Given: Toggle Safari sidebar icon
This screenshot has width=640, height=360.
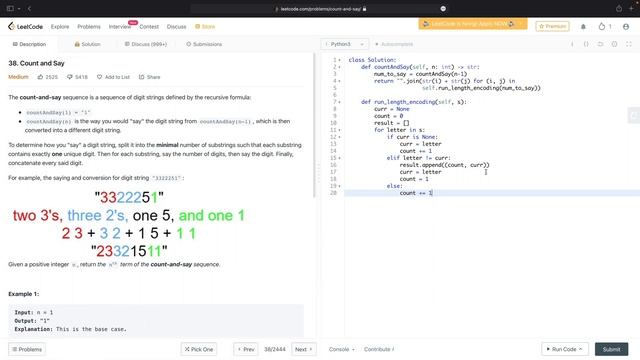Looking at the screenshot, I should [10, 8].
